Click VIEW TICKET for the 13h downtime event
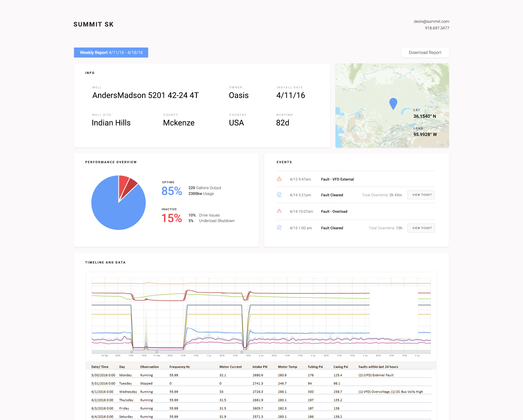Viewport: 523px width, 420px height. 421,228
